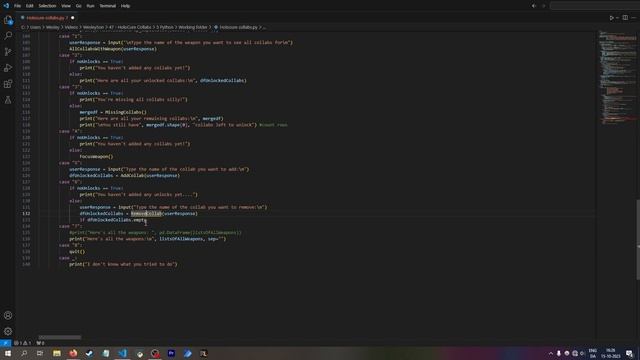Viewport: 640px width, 360px height.
Task: Open the clock and date flyout
Action: click(x=611, y=353)
